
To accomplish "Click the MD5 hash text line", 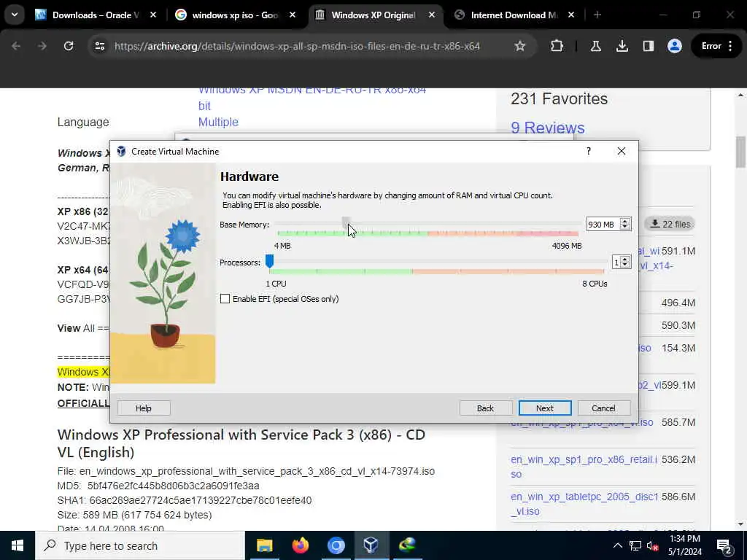I will point(158,486).
